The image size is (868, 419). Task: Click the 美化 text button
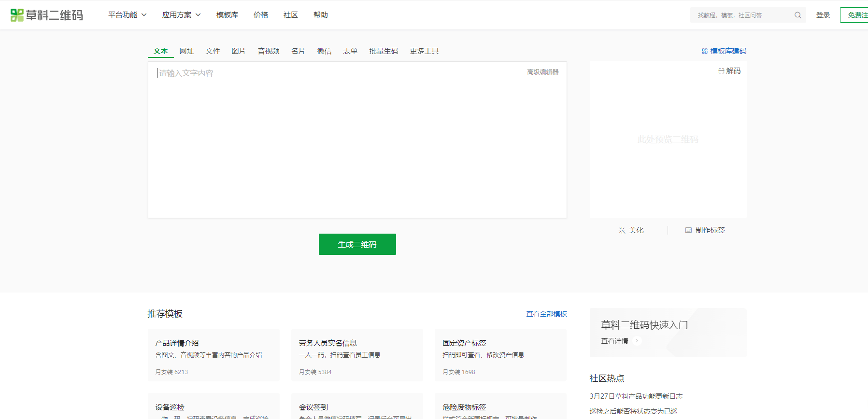636,230
